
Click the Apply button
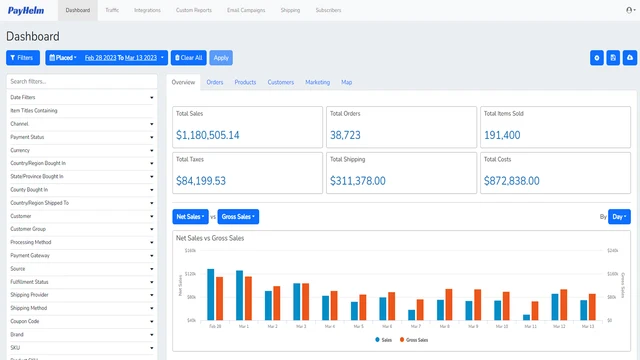click(x=221, y=58)
